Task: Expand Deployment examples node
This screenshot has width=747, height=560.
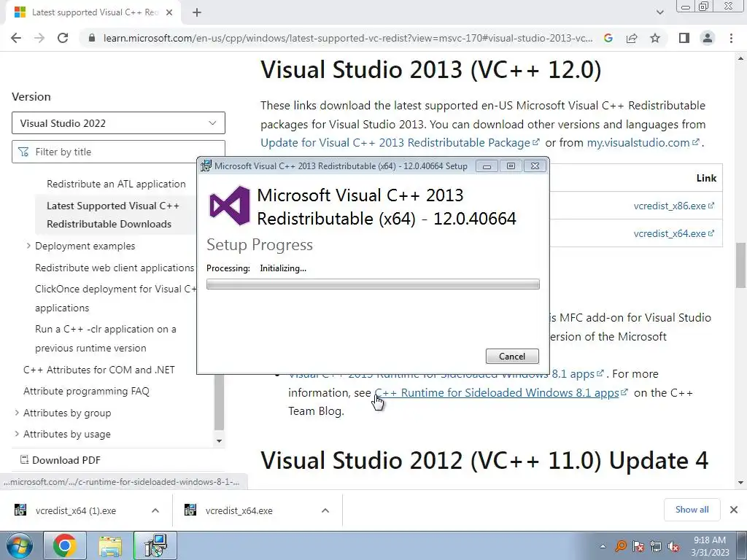Action: pos(28,246)
